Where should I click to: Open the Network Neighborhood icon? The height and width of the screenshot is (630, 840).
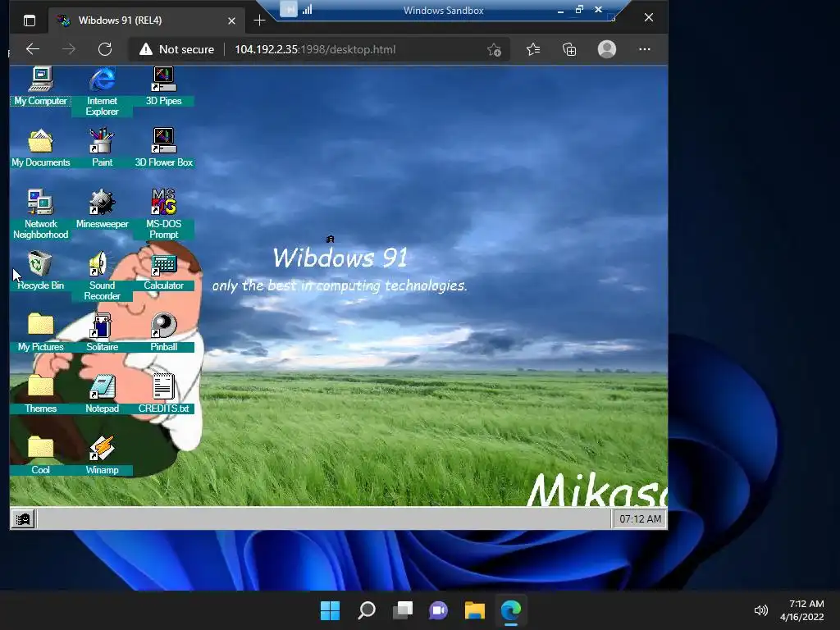[41, 214]
